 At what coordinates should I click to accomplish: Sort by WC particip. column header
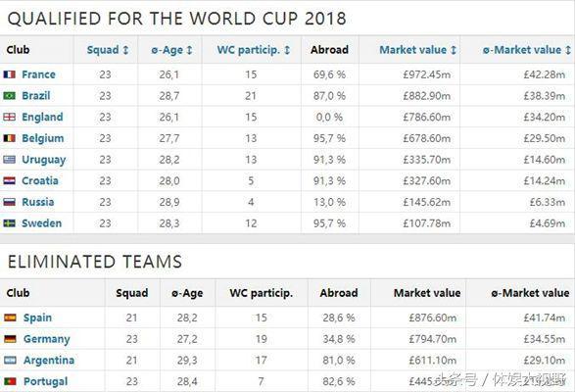pos(254,50)
